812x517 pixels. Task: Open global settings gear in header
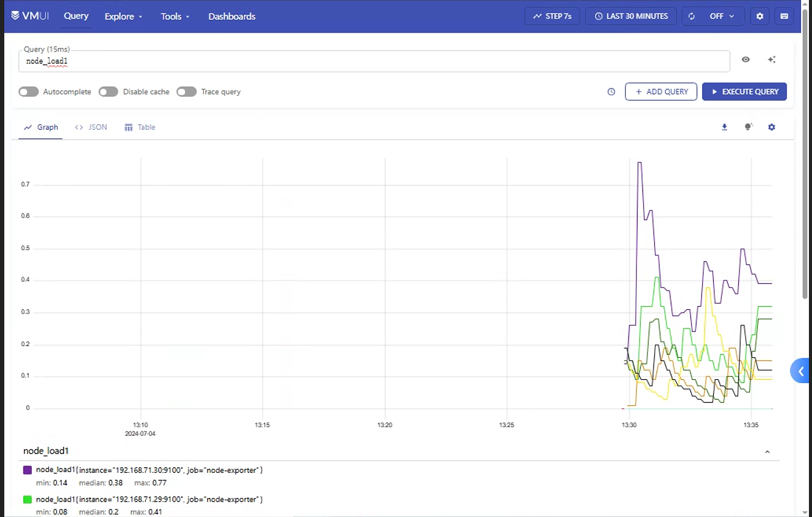(x=760, y=16)
